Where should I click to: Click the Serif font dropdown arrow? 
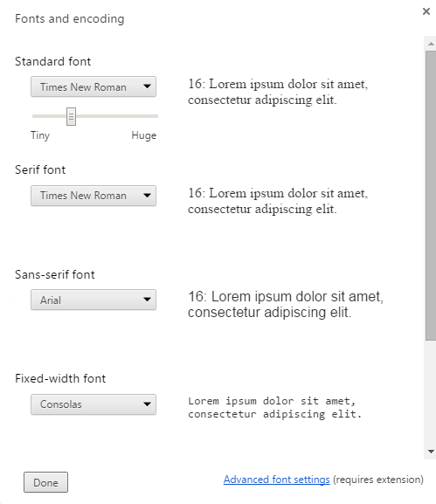(147, 195)
